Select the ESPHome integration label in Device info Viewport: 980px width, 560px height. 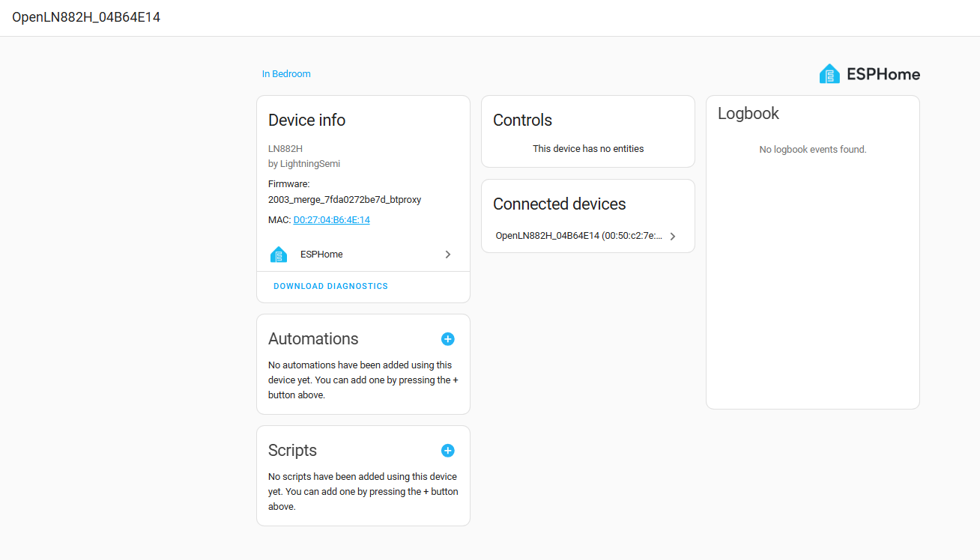pyautogui.click(x=321, y=255)
